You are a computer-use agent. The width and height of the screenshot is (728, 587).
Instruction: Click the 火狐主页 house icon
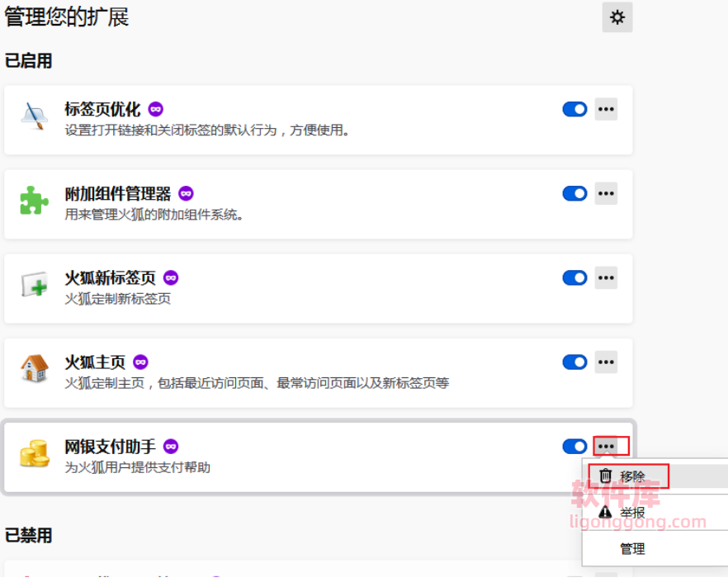point(35,369)
